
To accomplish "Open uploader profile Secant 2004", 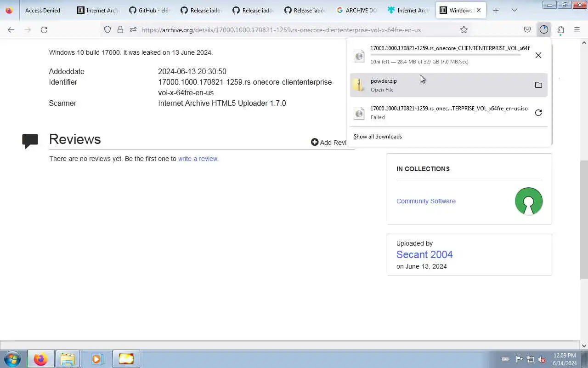I will [424, 254].
